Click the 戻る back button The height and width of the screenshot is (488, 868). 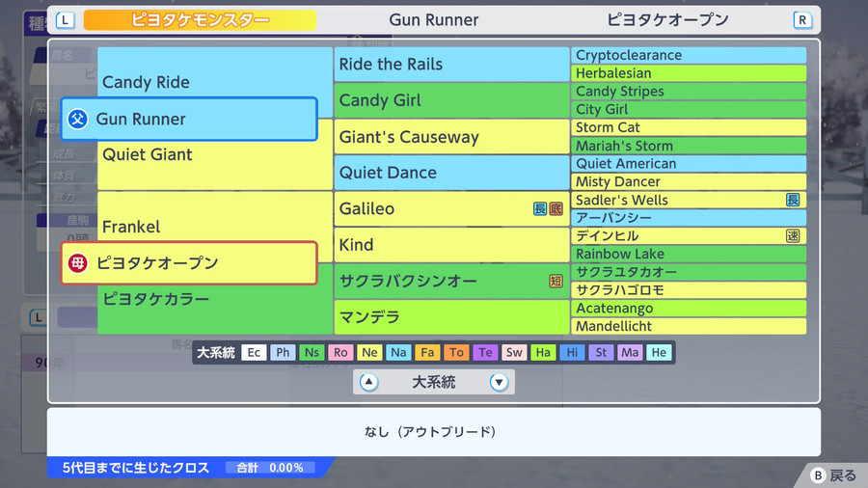click(x=833, y=475)
